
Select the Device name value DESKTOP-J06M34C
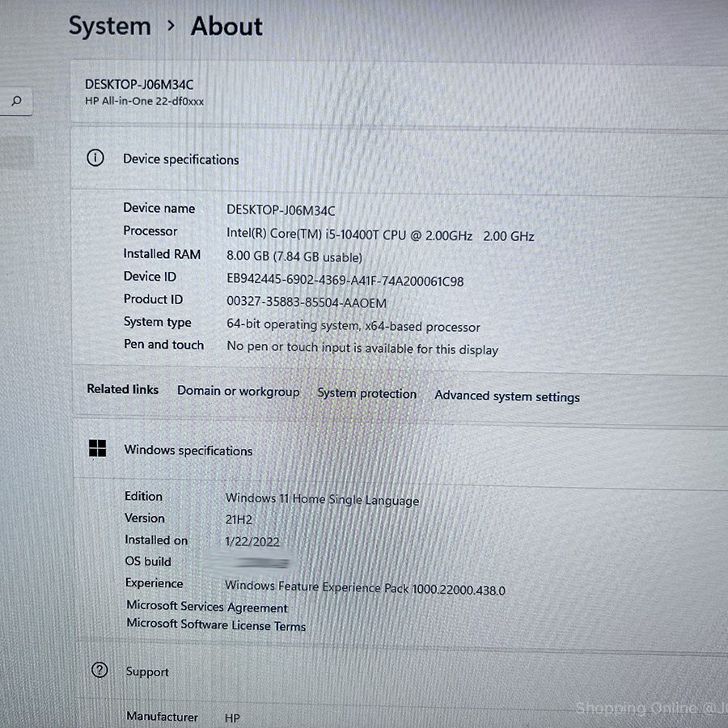pos(281,210)
